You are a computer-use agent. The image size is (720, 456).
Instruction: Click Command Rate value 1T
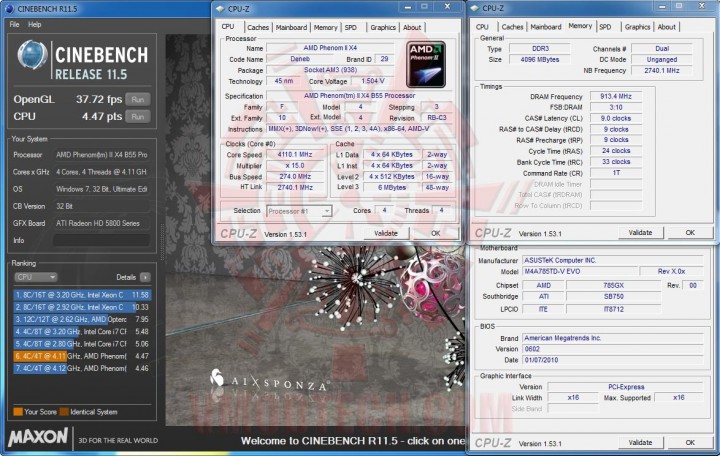click(x=616, y=173)
